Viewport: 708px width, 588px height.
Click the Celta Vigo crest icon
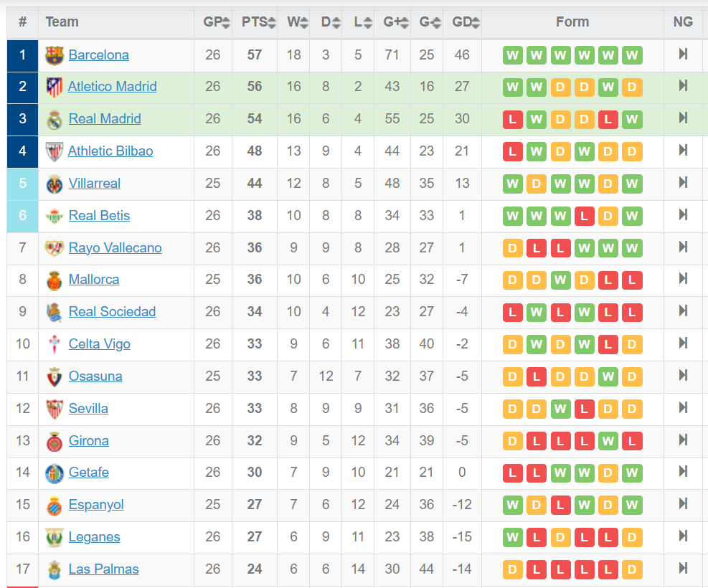click(55, 344)
